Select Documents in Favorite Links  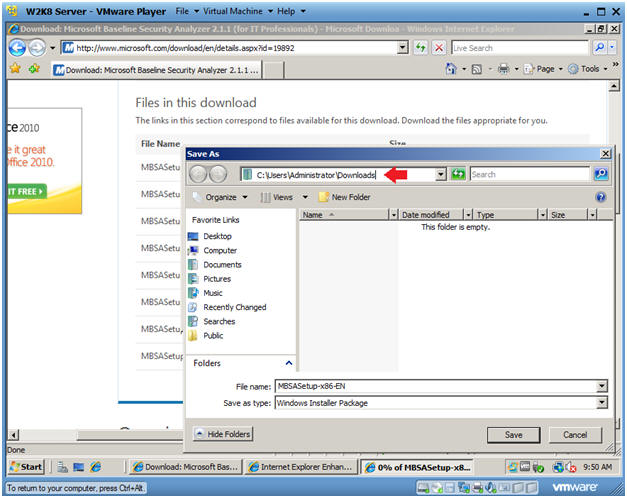coord(222,264)
